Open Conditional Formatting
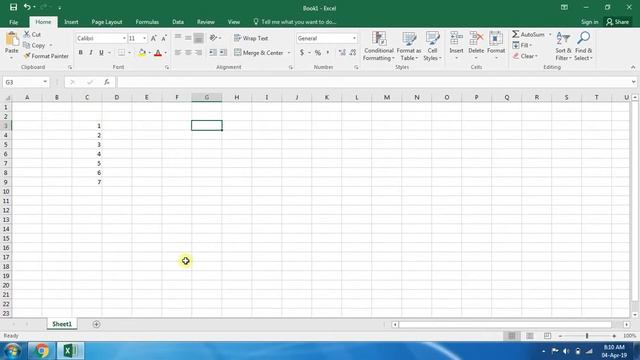The image size is (640, 360). (x=379, y=46)
